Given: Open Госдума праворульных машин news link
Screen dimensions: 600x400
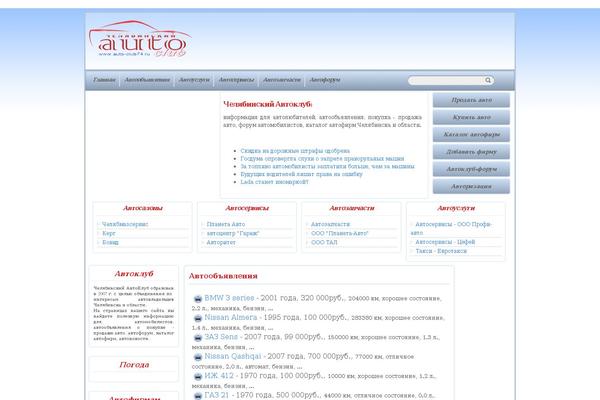Looking at the screenshot, I should point(322,158).
